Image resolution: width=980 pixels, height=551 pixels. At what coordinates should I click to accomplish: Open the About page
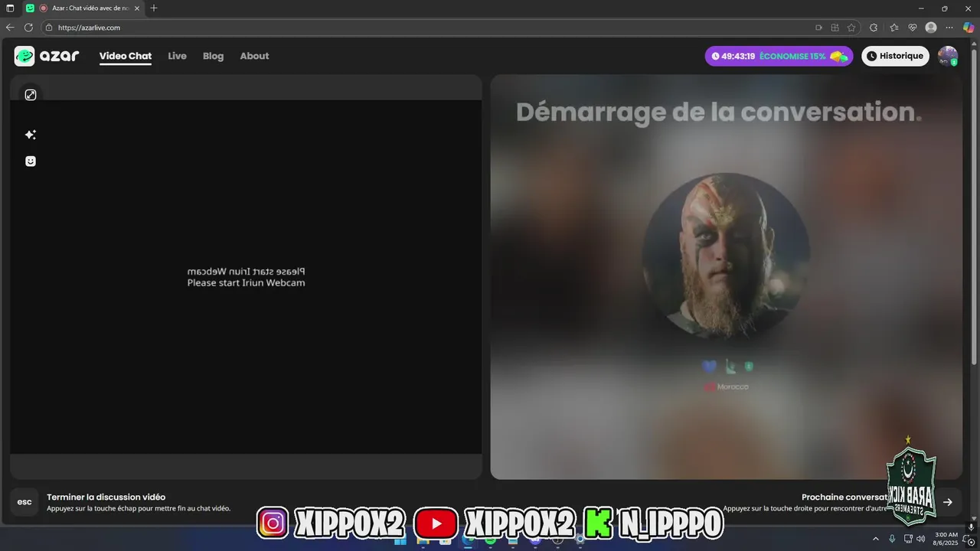[254, 56]
